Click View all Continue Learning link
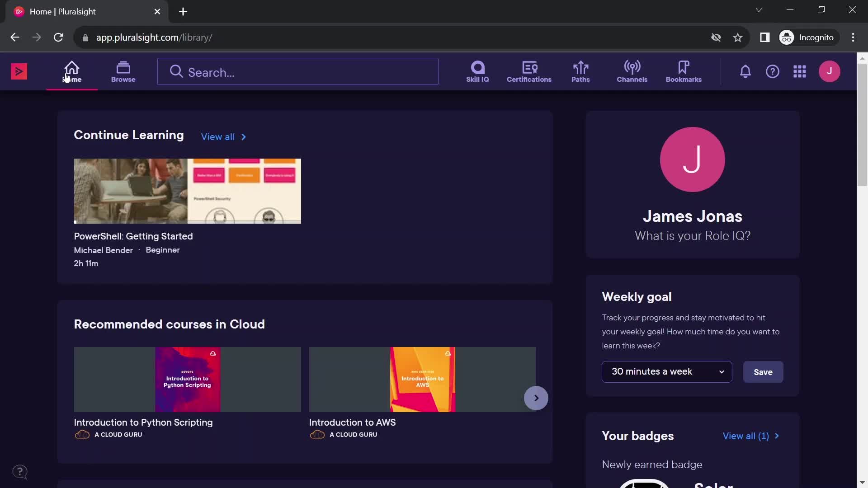Image resolution: width=868 pixels, height=488 pixels. click(224, 136)
